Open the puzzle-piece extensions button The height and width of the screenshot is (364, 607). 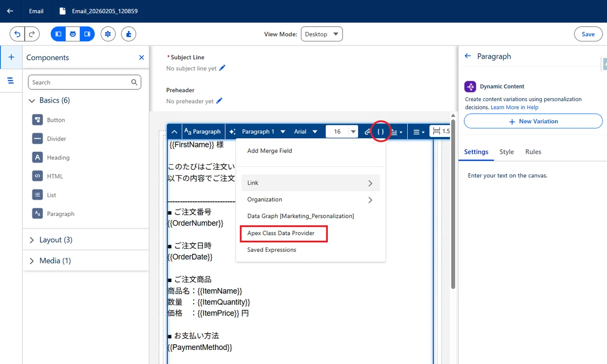coord(128,34)
